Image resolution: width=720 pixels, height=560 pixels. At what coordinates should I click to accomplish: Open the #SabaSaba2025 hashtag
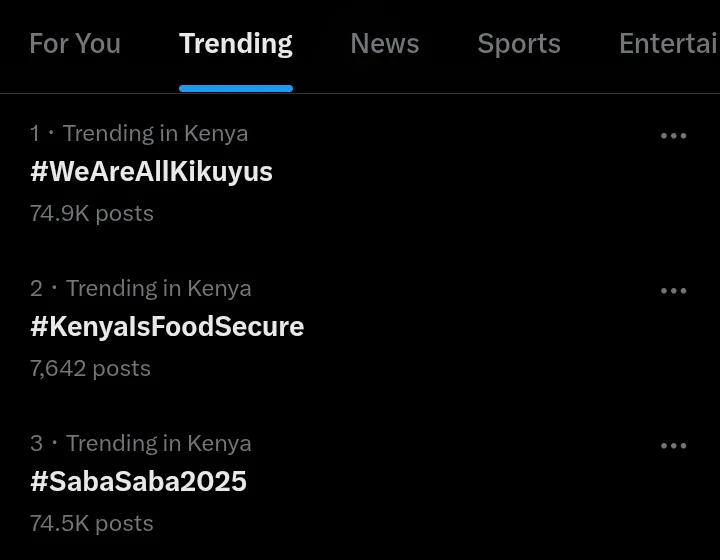[138, 482]
